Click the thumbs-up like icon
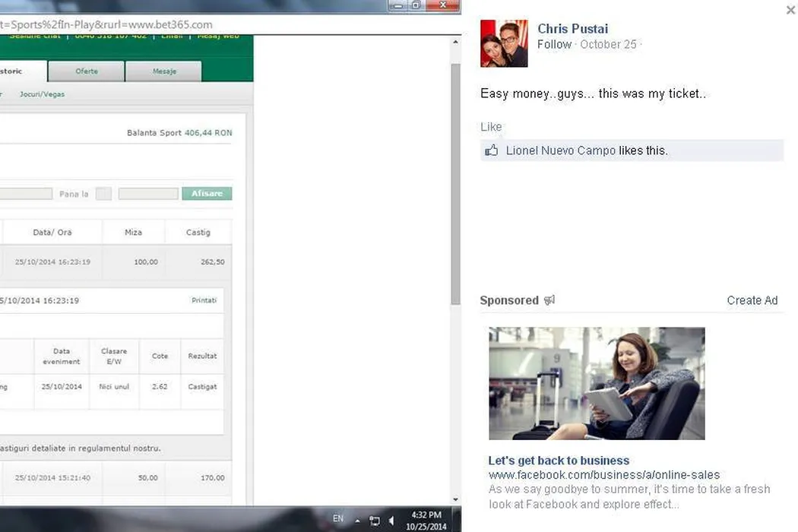 (x=492, y=150)
